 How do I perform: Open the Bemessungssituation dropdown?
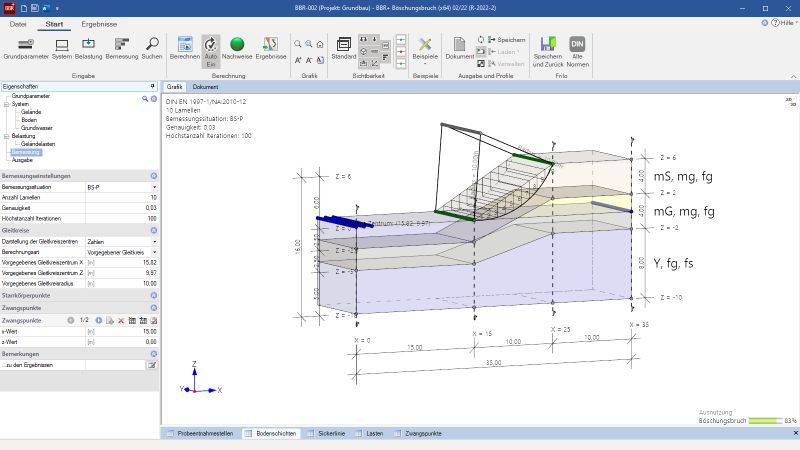155,187
